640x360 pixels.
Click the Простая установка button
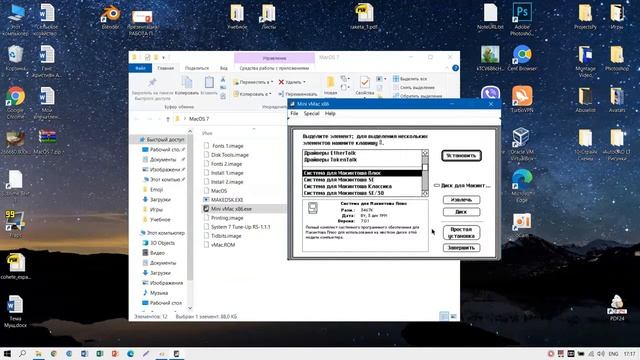coord(461,233)
